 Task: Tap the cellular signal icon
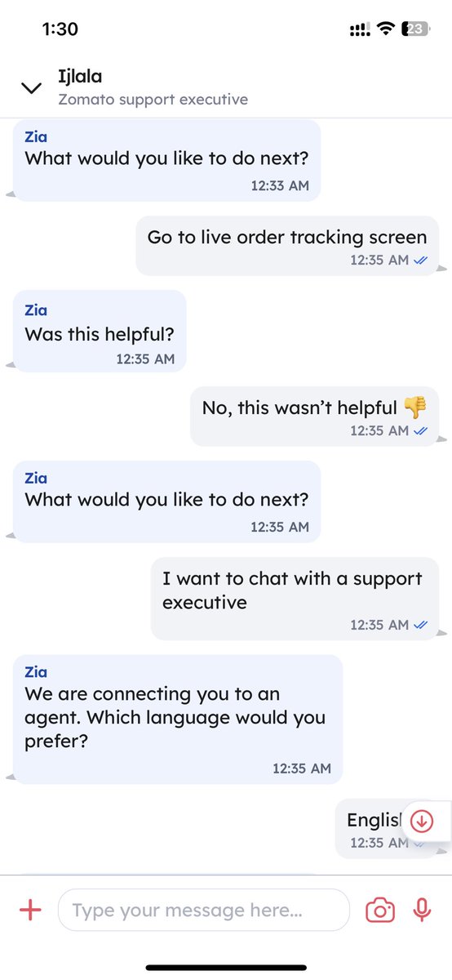359,29
